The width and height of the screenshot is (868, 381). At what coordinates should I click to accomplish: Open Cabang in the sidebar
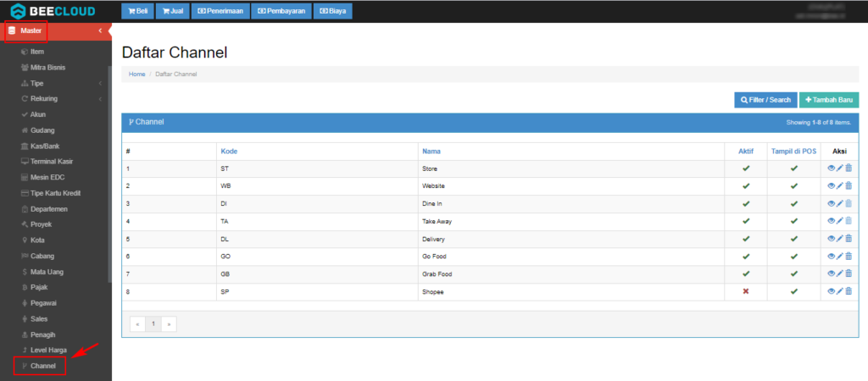click(37, 256)
